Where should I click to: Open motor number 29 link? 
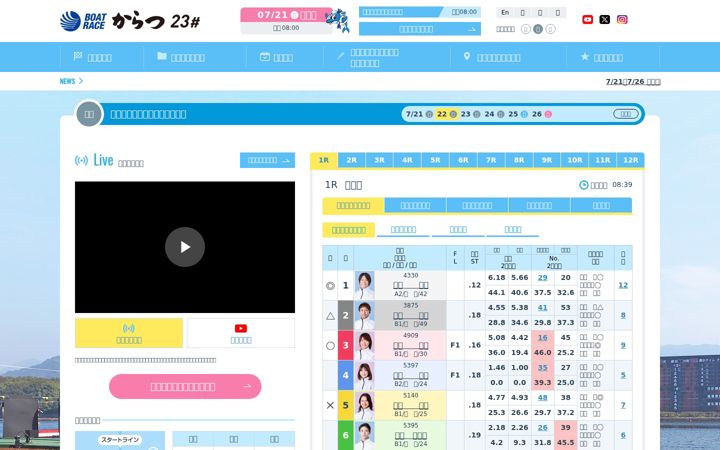[542, 278]
